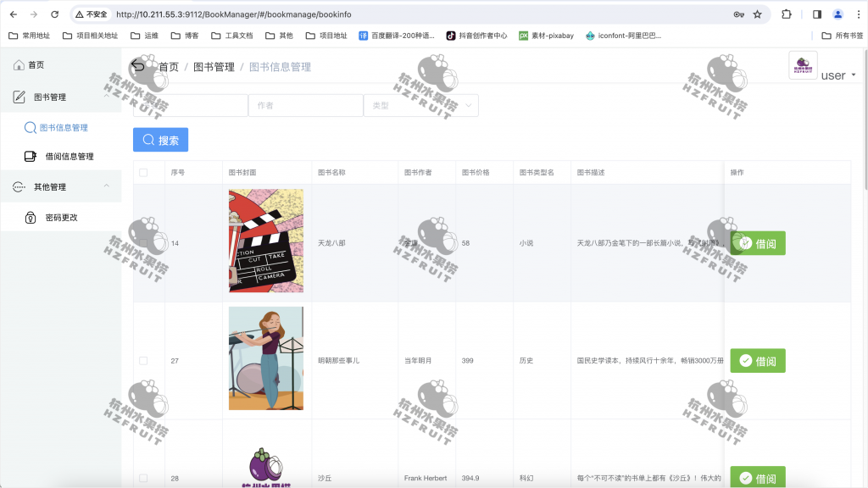Click the book icon beside 借阅信息管理

click(29, 156)
